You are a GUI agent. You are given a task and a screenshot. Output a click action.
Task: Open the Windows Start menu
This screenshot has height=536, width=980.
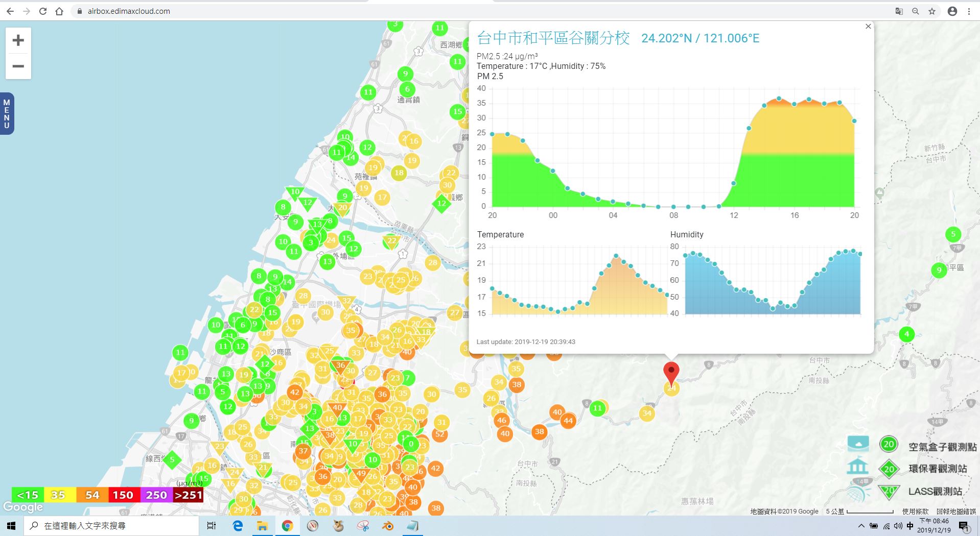(x=11, y=526)
